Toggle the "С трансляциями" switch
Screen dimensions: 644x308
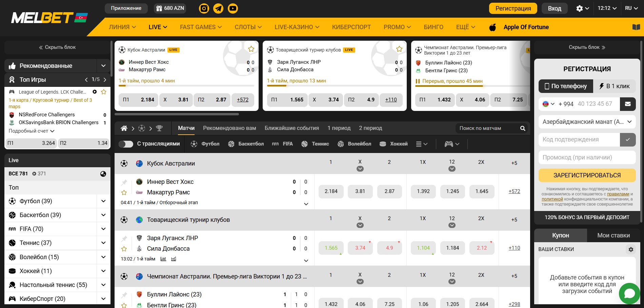(x=126, y=144)
